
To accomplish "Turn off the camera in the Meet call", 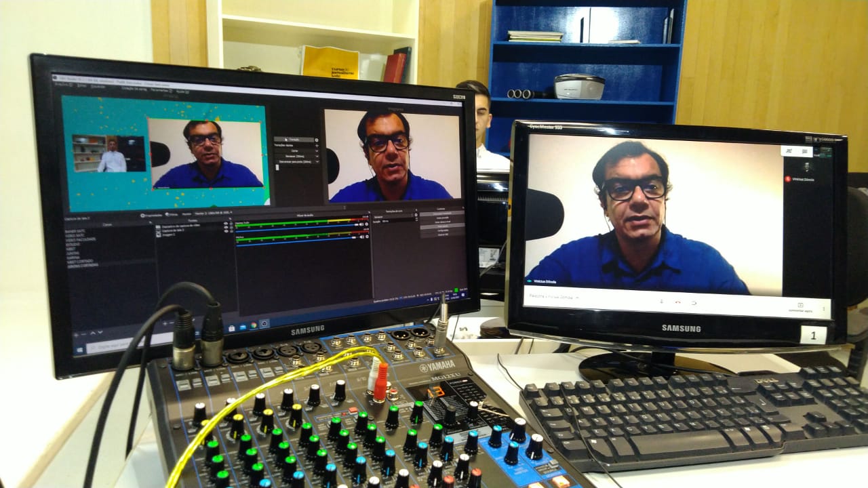I will (x=694, y=303).
